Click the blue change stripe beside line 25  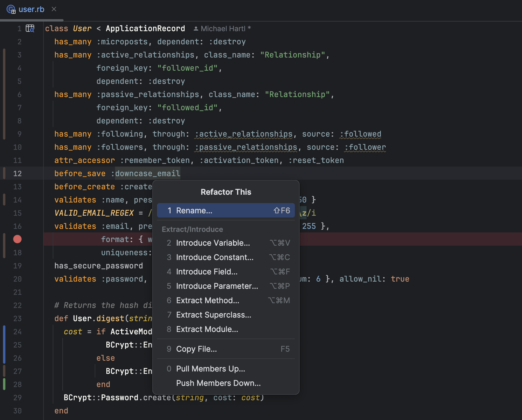click(4, 345)
